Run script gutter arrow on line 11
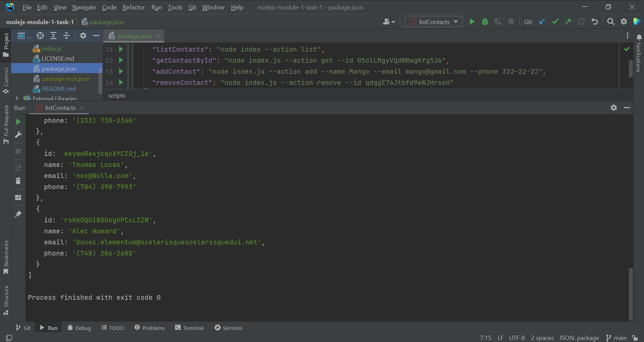644x342 pixels. 121,49
